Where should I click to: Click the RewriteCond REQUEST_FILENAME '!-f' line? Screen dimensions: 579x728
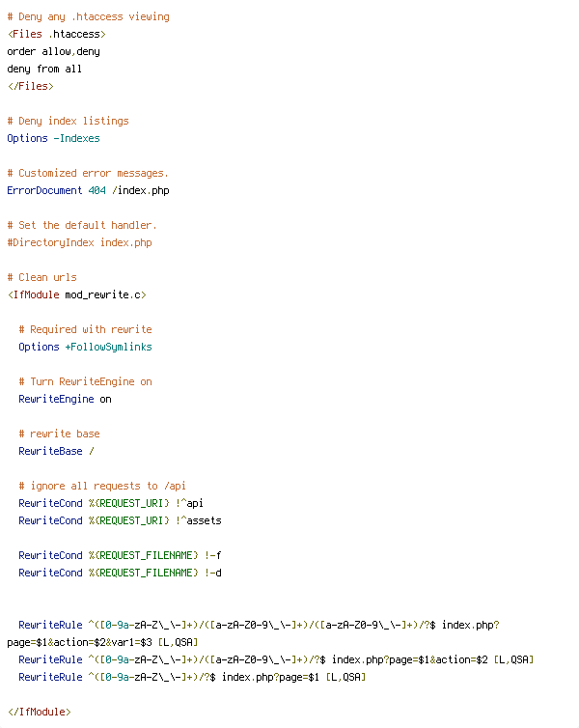coord(121,556)
